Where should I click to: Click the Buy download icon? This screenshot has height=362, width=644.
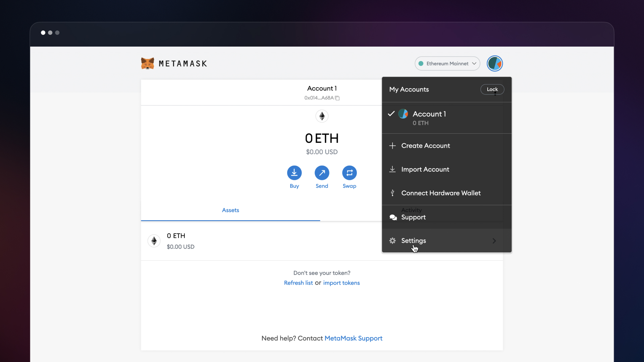[x=294, y=173]
